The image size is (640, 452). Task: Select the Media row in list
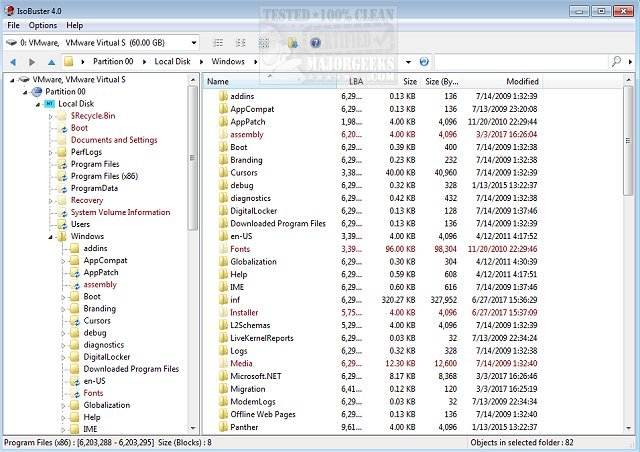[373, 363]
